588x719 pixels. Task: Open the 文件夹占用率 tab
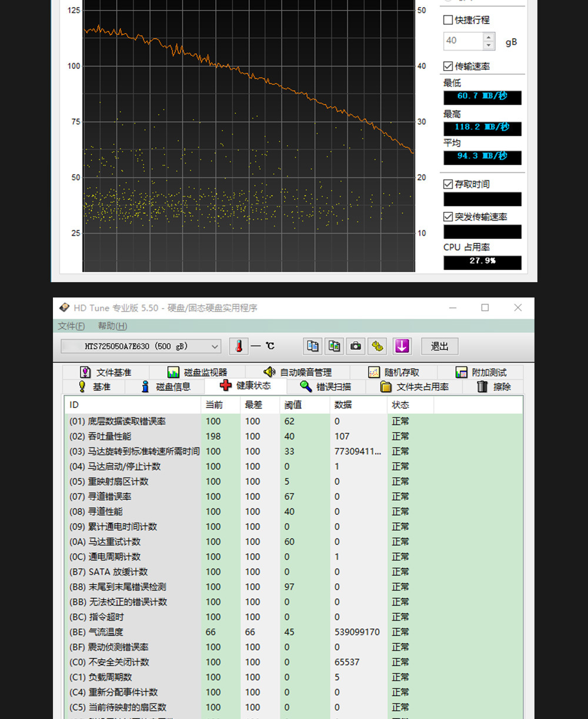pyautogui.click(x=414, y=386)
